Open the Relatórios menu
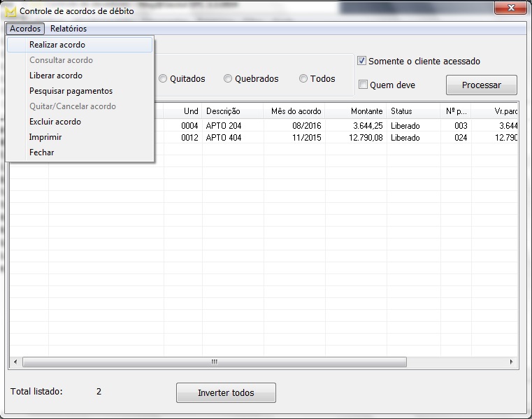This screenshot has height=419, width=532. coord(69,29)
